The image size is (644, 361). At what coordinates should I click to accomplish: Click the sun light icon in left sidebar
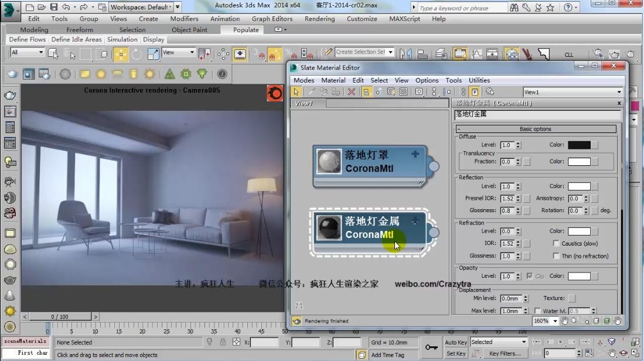click(x=10, y=311)
